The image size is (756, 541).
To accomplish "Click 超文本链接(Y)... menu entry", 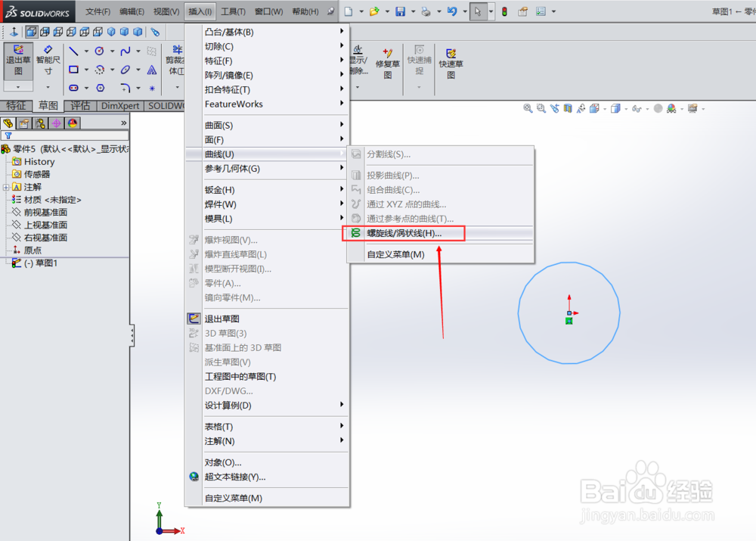I will click(235, 477).
